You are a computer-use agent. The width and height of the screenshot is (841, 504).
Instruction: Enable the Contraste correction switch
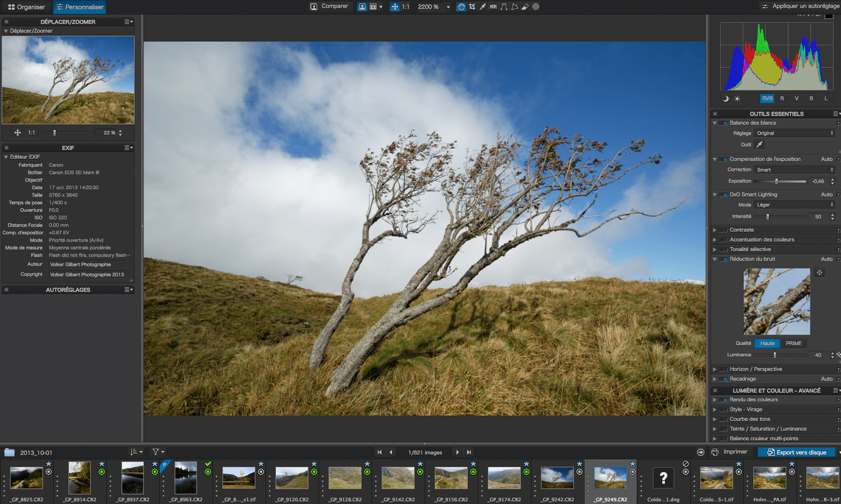724,230
